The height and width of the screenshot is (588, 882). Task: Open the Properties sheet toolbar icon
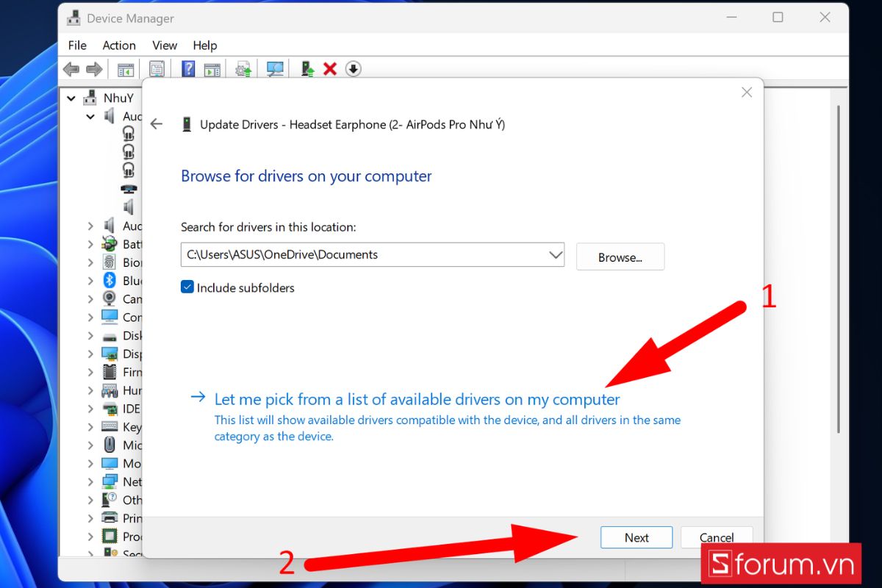(157, 69)
